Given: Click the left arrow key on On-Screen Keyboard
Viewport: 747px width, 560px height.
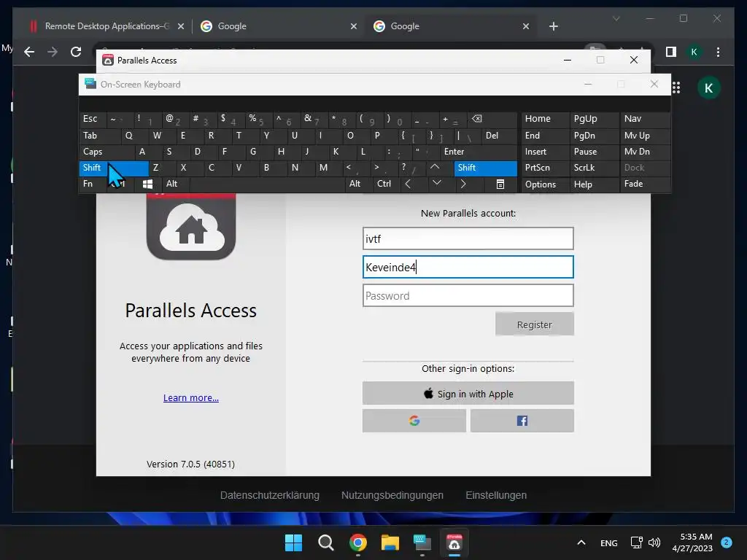Looking at the screenshot, I should coord(408,184).
